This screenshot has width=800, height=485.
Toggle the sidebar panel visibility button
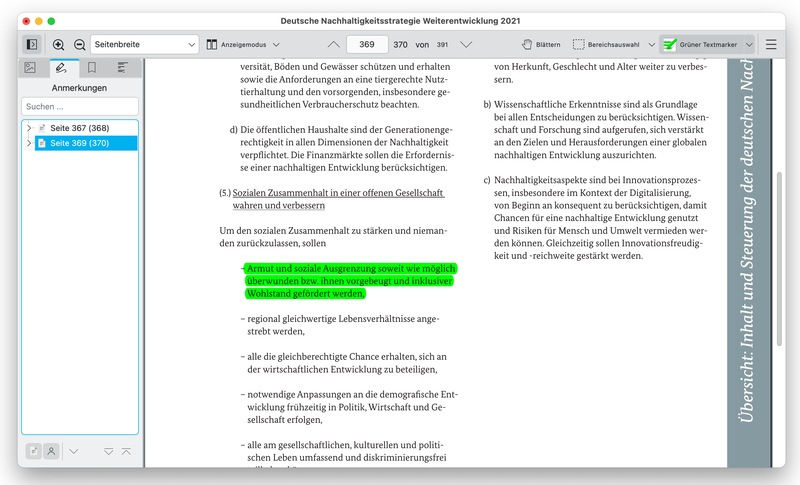(x=32, y=44)
